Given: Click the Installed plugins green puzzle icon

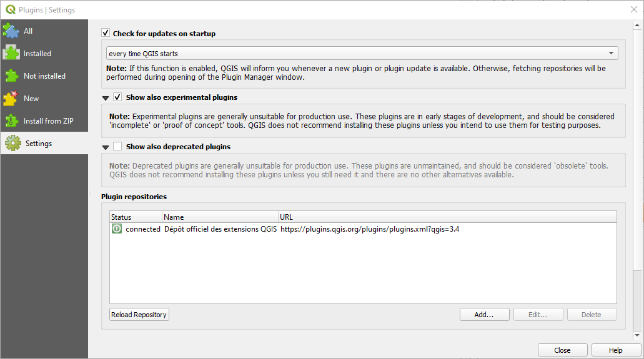Looking at the screenshot, I should click(11, 54).
